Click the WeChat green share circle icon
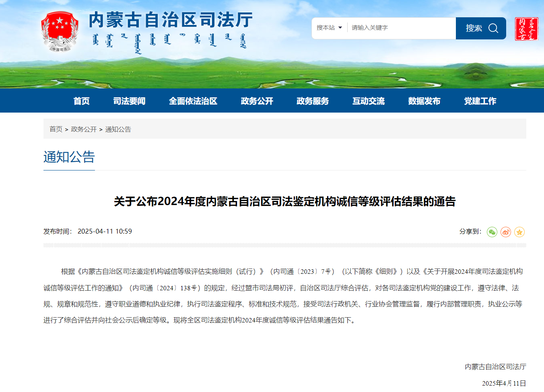The image size is (544, 392). (492, 232)
